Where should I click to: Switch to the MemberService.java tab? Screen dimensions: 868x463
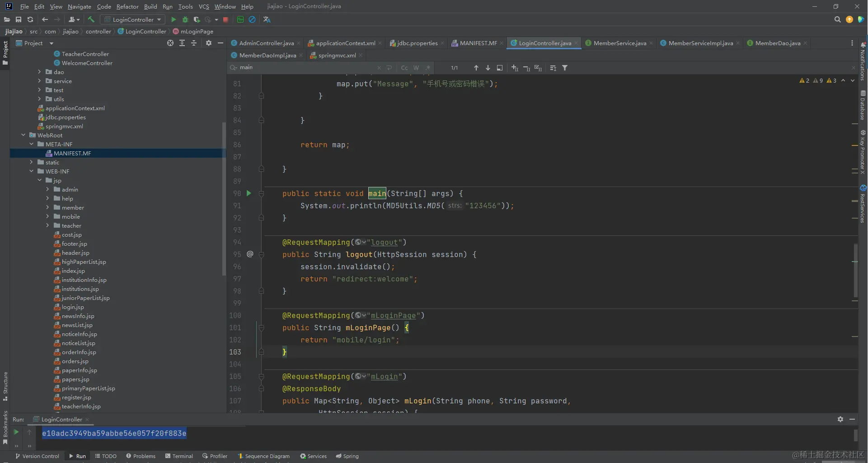619,43
